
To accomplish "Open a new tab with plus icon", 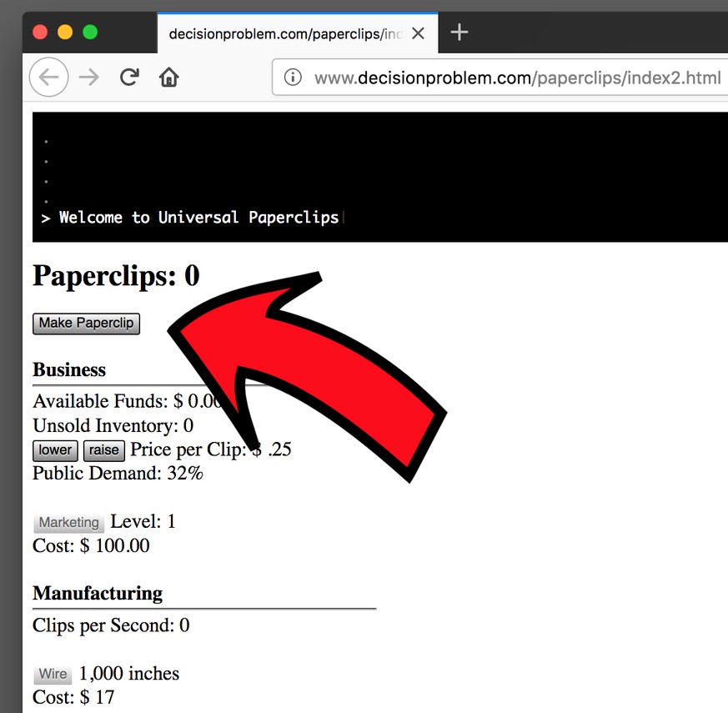I will [459, 33].
